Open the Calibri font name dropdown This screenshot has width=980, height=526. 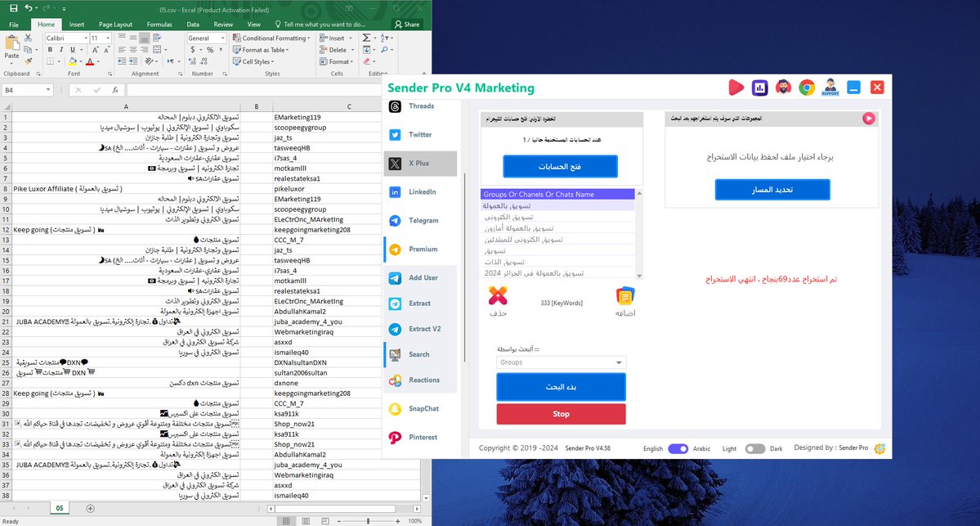click(x=86, y=38)
